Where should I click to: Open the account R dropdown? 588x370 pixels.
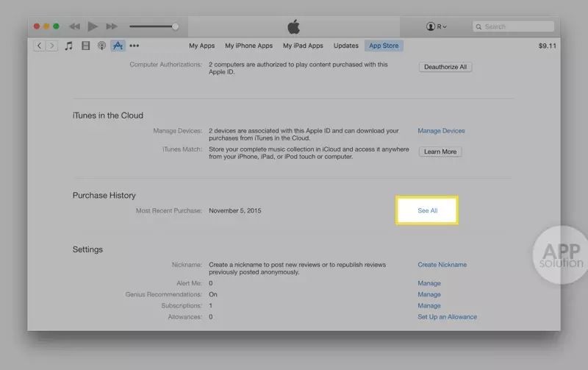pyautogui.click(x=436, y=26)
